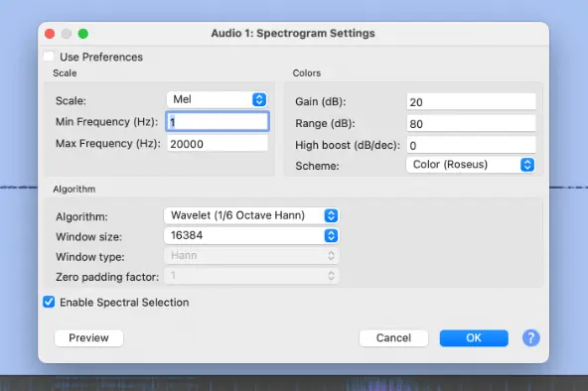Open help with the question mark icon
Screen dimensions: 588x391
coord(531,337)
